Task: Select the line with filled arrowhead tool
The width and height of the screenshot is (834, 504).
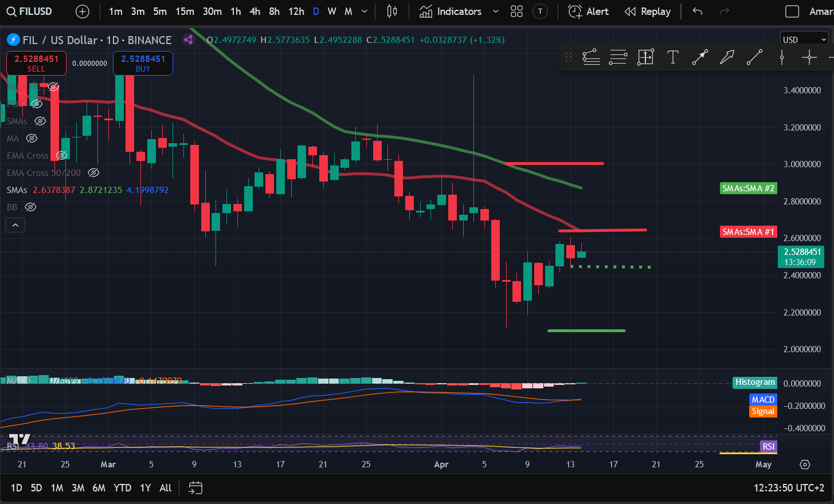Action: click(x=700, y=57)
